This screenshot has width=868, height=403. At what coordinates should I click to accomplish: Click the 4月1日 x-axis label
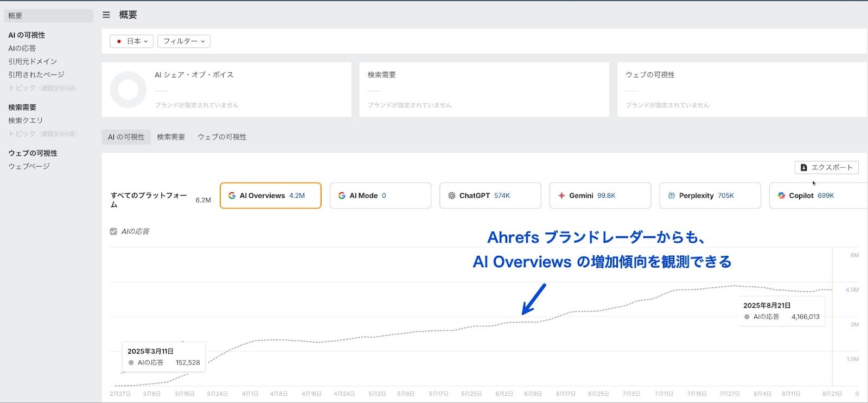250,394
